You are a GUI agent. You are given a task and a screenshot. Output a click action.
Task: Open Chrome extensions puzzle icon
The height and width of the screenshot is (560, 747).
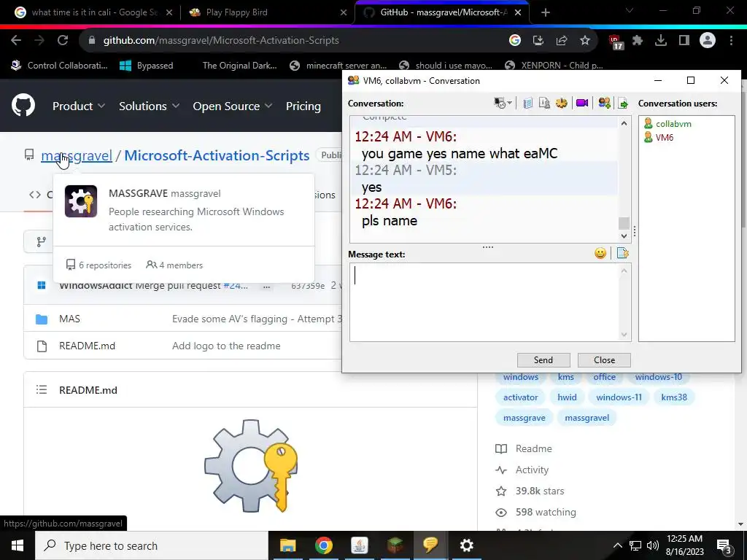point(638,41)
